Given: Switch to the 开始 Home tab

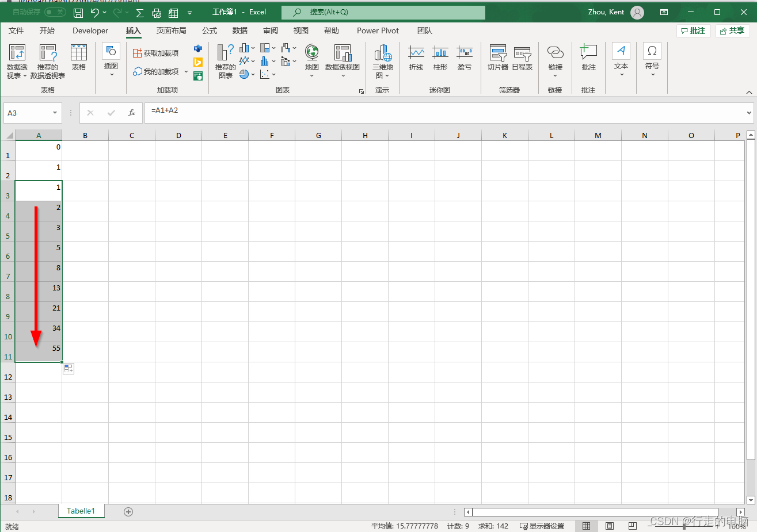Looking at the screenshot, I should pos(47,30).
